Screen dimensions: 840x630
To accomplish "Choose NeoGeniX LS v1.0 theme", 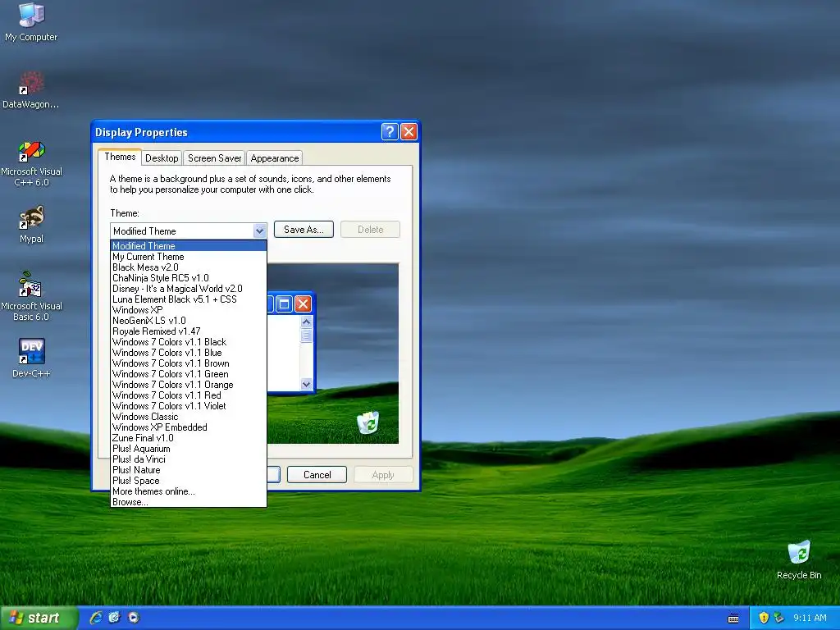I will coord(189,321).
